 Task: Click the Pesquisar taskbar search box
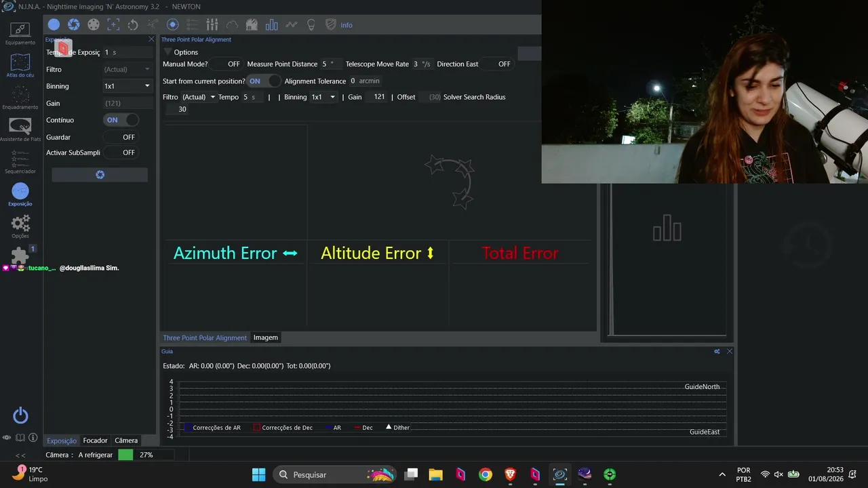pos(336,474)
